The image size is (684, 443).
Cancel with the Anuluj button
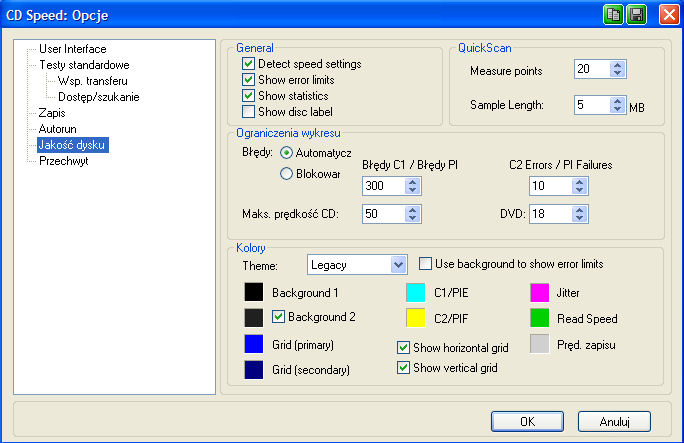click(x=614, y=421)
